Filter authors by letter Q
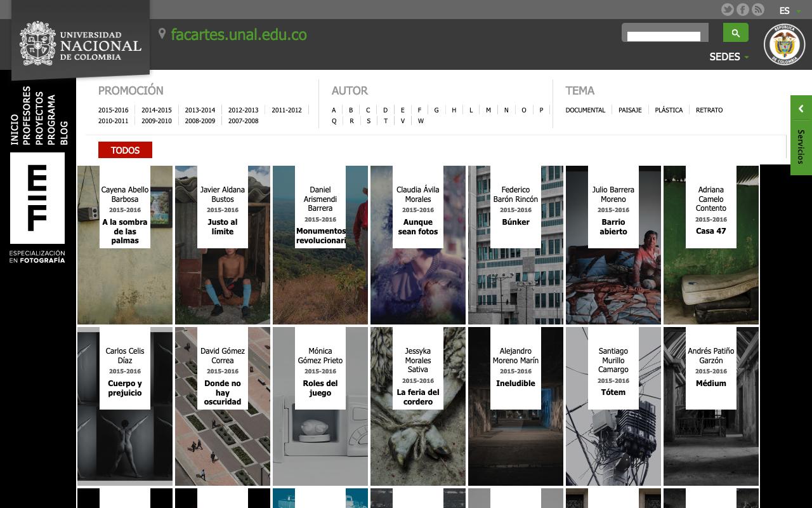Image resolution: width=812 pixels, height=508 pixels. pyautogui.click(x=334, y=121)
